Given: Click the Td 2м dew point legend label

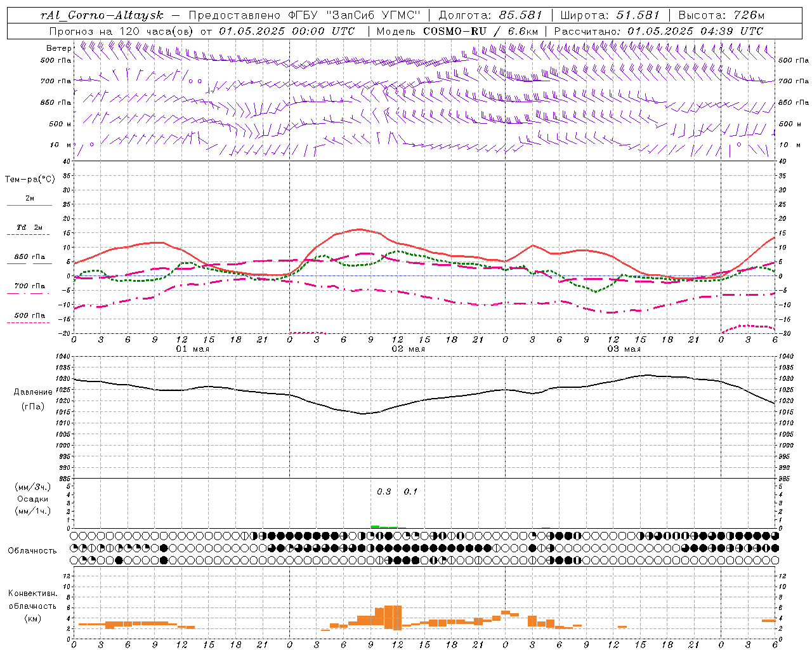Looking at the screenshot, I should (x=30, y=227).
